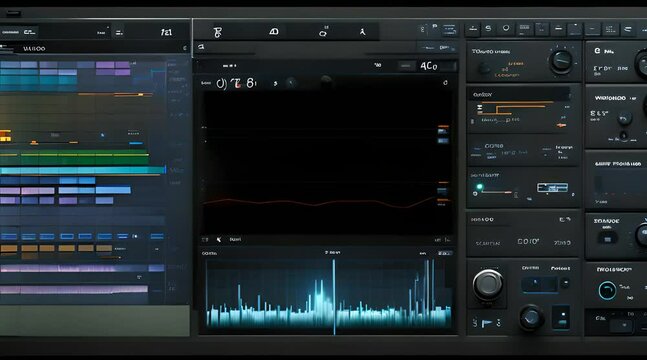Image resolution: width=647 pixels, height=360 pixels.
Task: Turn the tiny round knob in the display header
Action: 291,83
